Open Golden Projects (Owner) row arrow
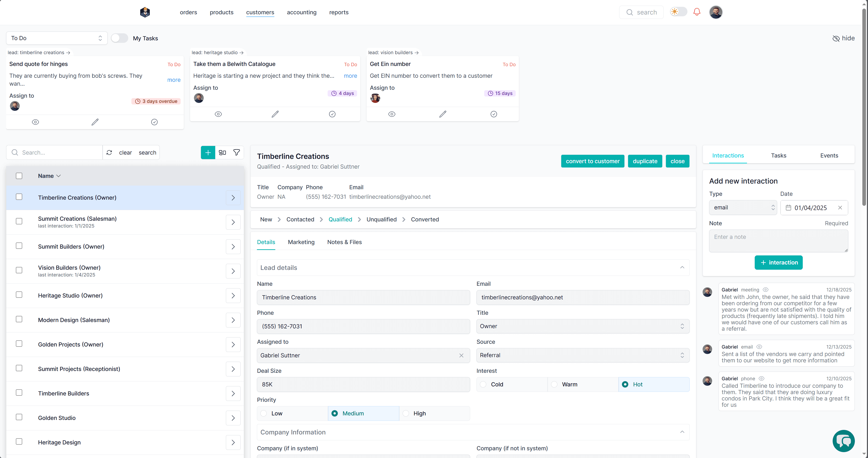This screenshot has height=458, width=868. pyautogui.click(x=233, y=345)
